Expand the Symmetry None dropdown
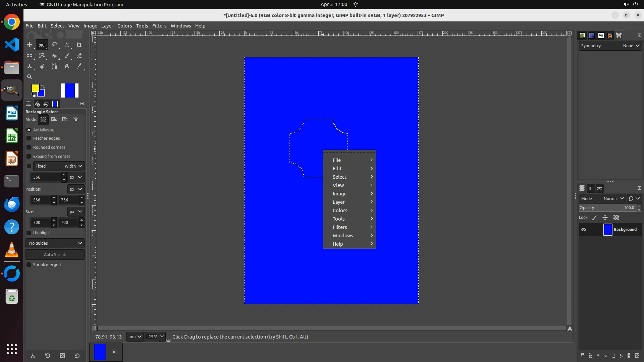 pos(631,46)
